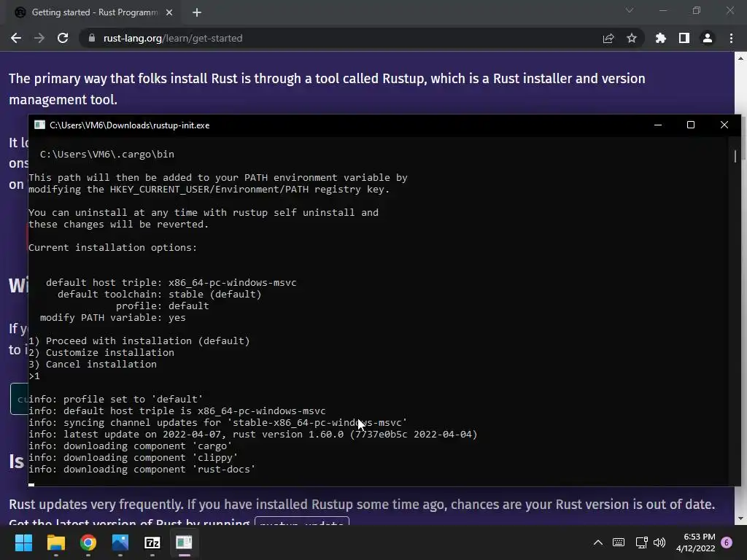Click the paragraph starting 'The primary way that folks'
Screen dimensions: 747x560
click(328, 89)
